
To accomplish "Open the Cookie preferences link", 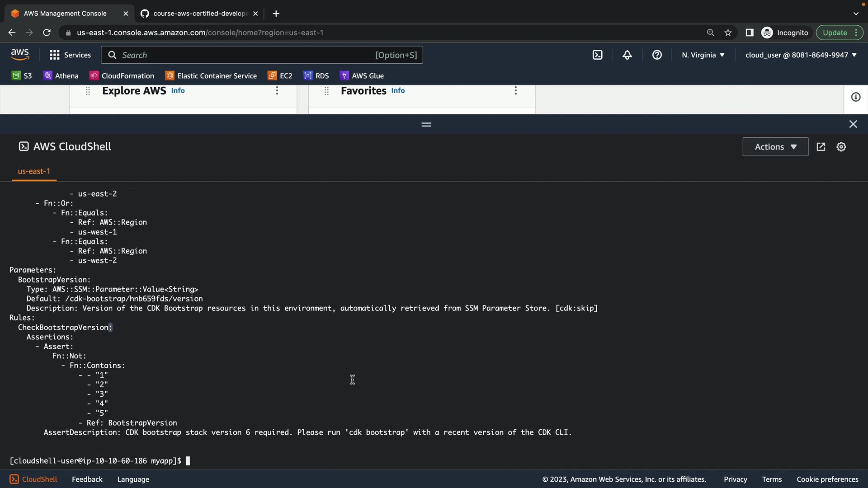I will point(827,479).
